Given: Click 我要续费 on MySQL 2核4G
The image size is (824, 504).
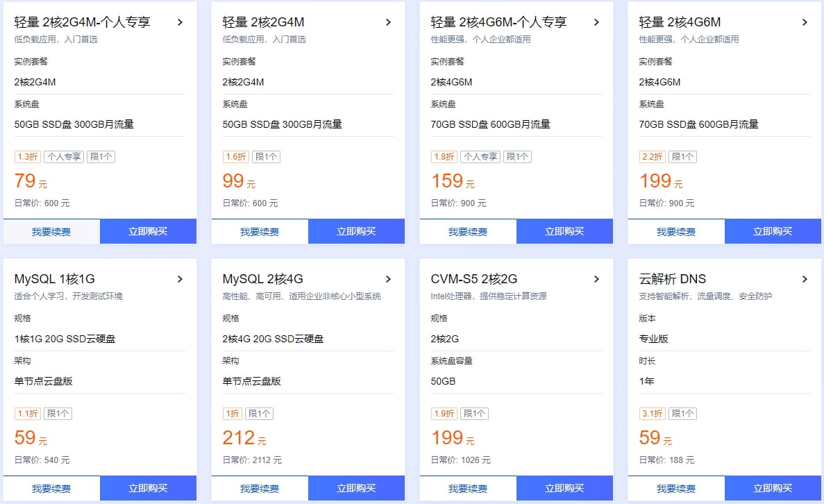Looking at the screenshot, I should tap(260, 488).
